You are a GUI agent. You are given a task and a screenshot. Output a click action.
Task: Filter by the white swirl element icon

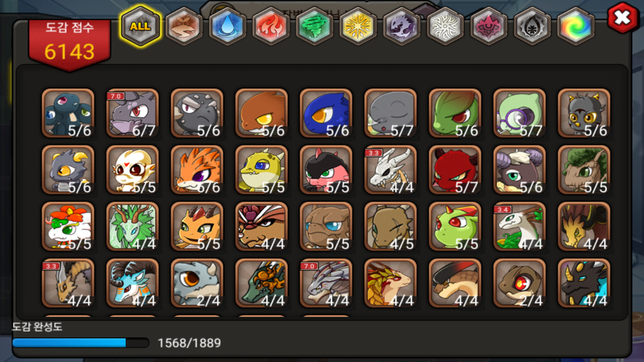point(445,26)
